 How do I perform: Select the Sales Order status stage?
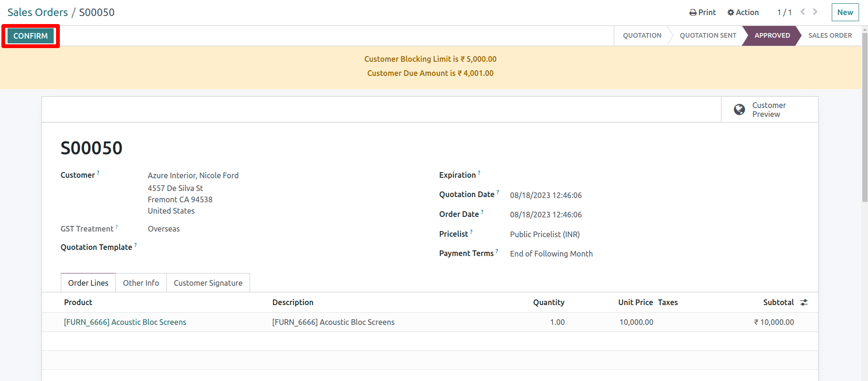[x=830, y=35]
